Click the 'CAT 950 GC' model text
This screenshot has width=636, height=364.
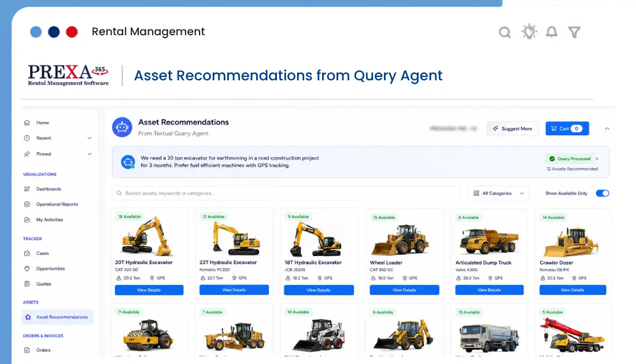tap(382, 270)
